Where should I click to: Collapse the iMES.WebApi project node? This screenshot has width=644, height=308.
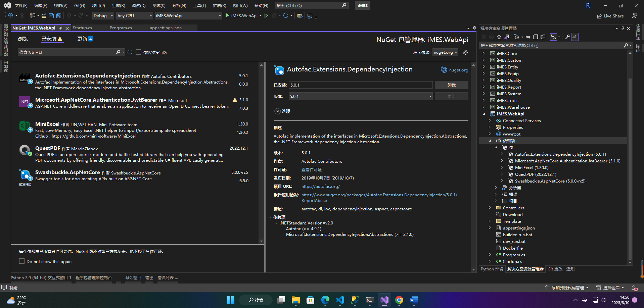pyautogui.click(x=484, y=114)
